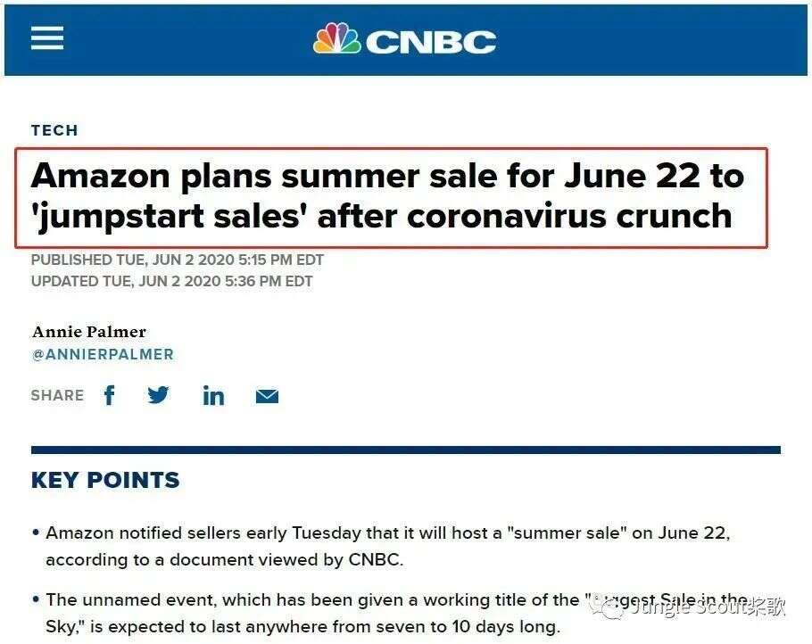Share the article on Facebook
The width and height of the screenshot is (812, 644).
(109, 395)
